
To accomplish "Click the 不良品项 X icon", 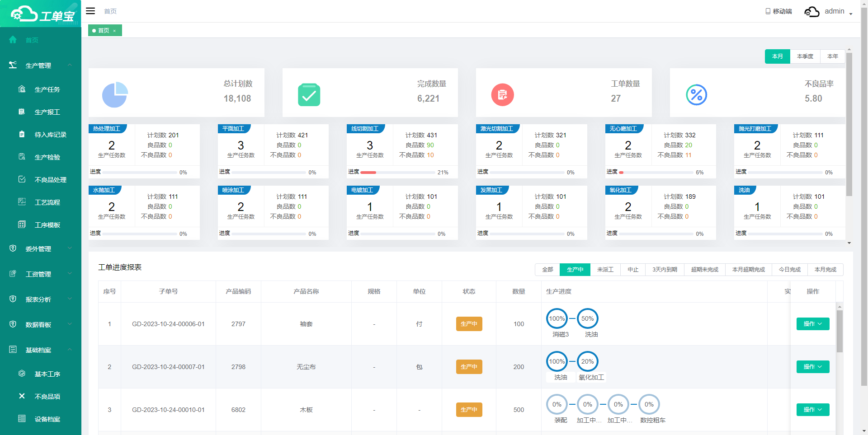I will click(x=22, y=396).
